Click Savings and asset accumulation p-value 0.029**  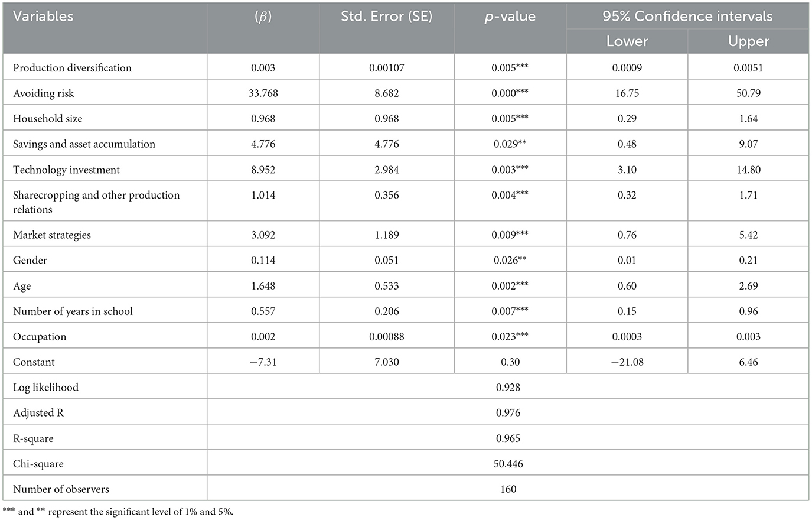pos(510,144)
